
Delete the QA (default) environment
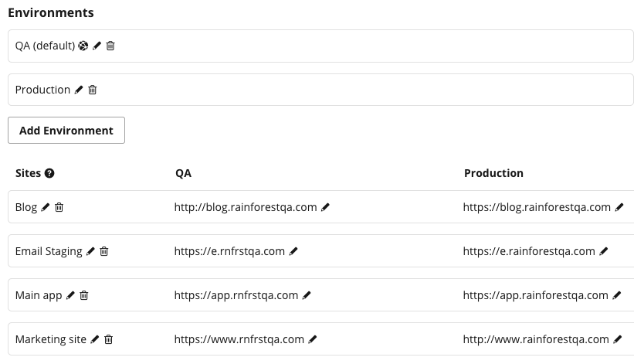pos(110,46)
